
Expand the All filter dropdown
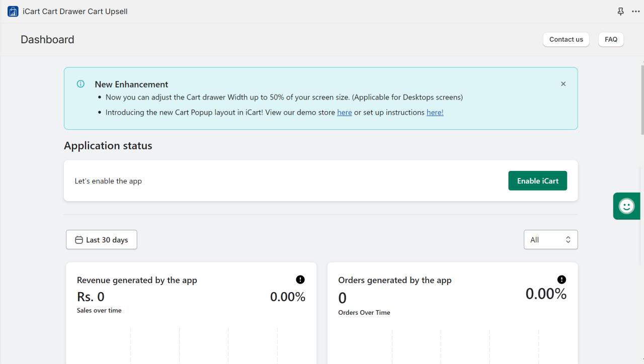551,240
